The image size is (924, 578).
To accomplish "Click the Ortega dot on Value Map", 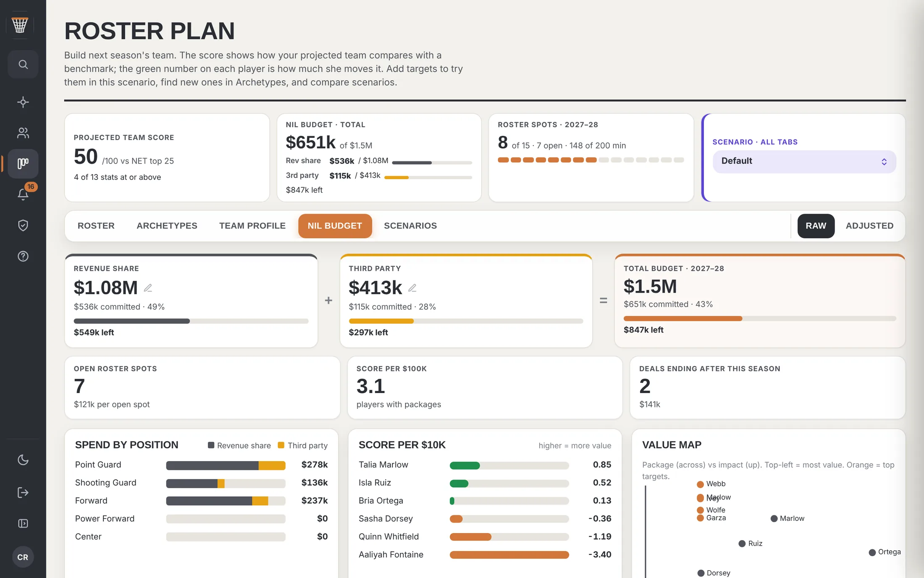I will (x=872, y=552).
